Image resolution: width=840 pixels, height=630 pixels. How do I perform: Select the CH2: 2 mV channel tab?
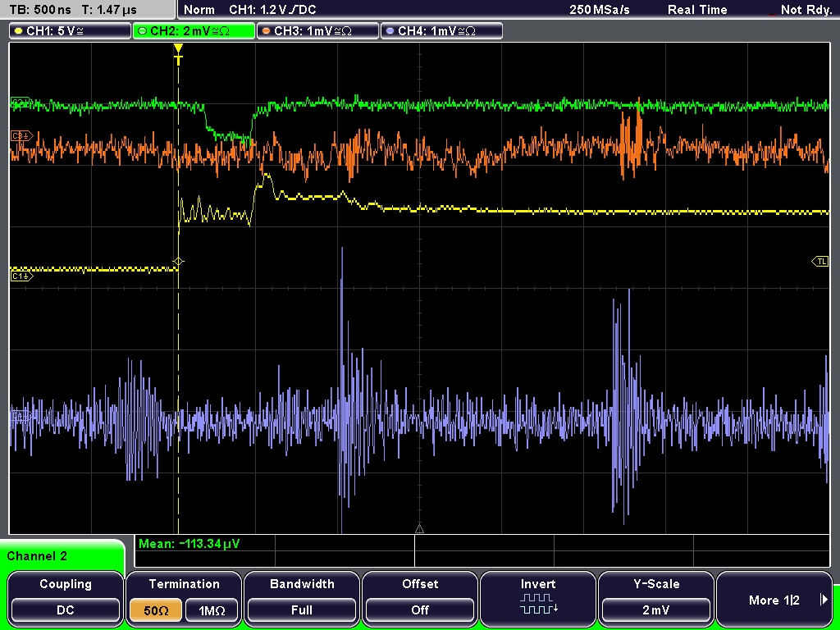coord(194,31)
